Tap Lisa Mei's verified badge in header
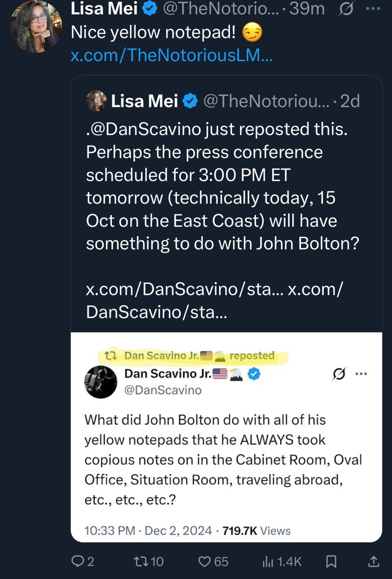Image resolution: width=392 pixels, height=579 pixels. pyautogui.click(x=150, y=9)
